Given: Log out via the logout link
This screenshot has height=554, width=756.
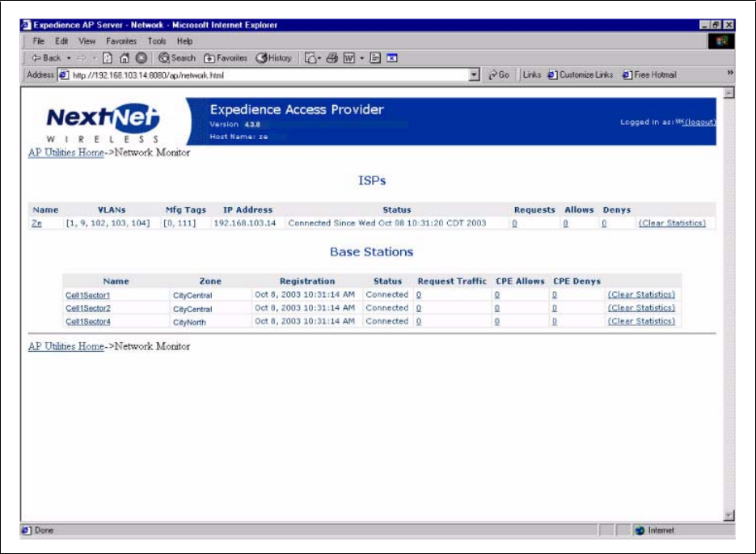Looking at the screenshot, I should point(699,122).
